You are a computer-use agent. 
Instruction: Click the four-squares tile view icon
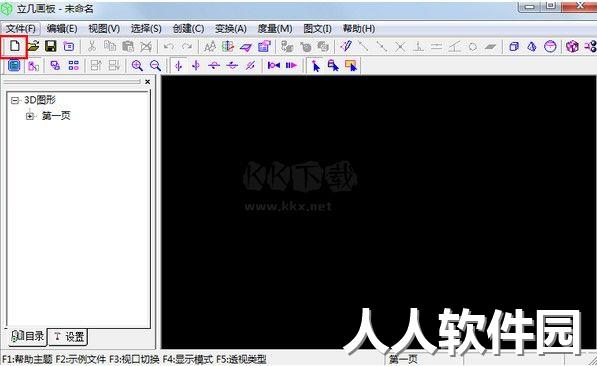73,66
